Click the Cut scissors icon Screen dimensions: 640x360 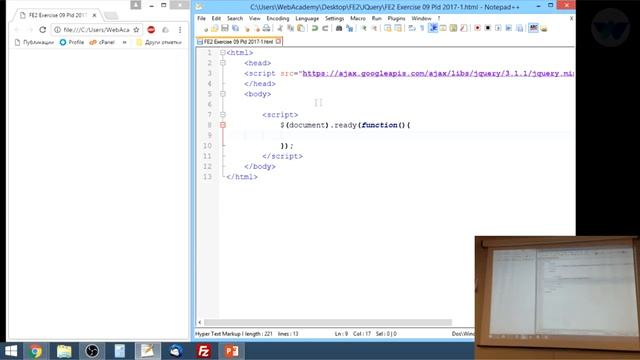click(280, 28)
